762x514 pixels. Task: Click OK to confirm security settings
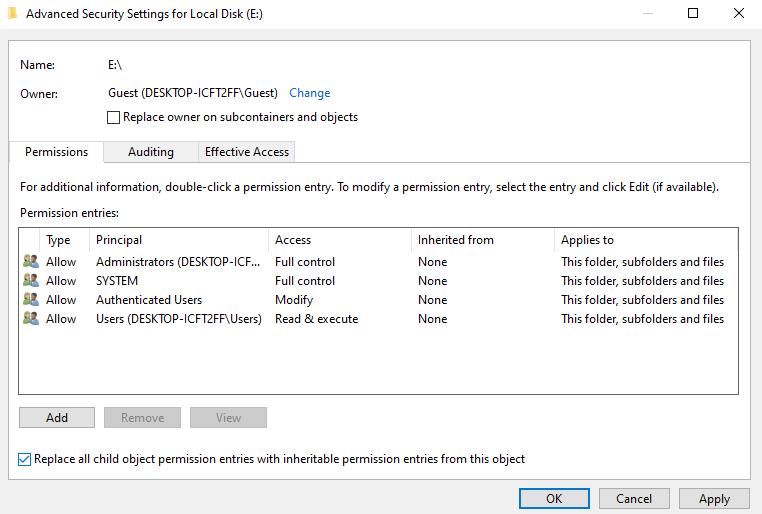point(553,498)
